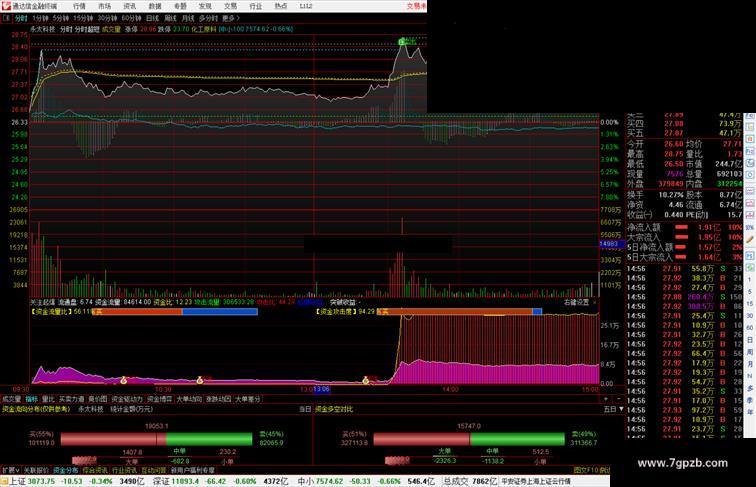Select the 量比 indicator tab
The height and width of the screenshot is (487, 756).
[x=48, y=399]
